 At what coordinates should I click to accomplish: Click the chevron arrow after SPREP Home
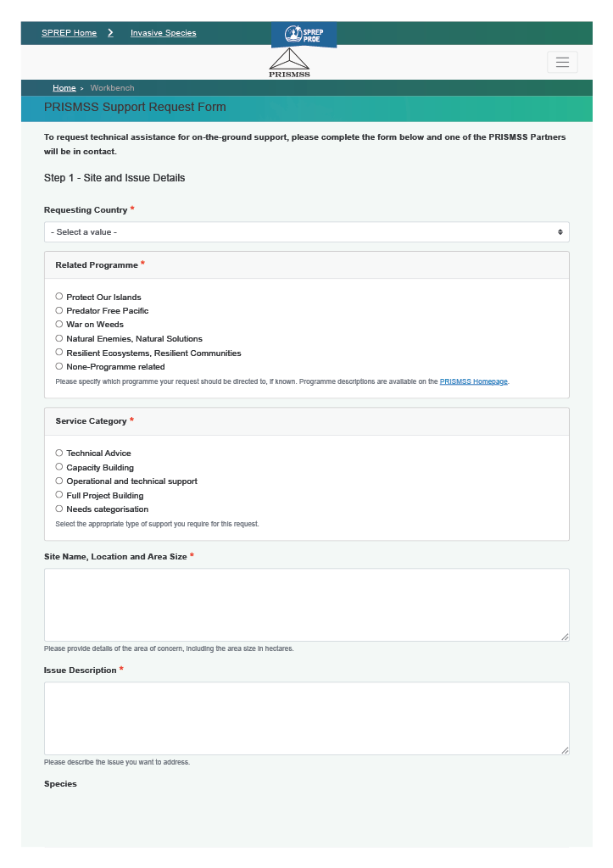tap(110, 32)
